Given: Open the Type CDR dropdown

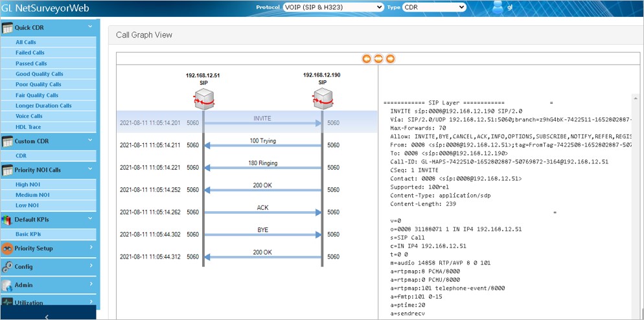Looking at the screenshot, I should tap(434, 7).
